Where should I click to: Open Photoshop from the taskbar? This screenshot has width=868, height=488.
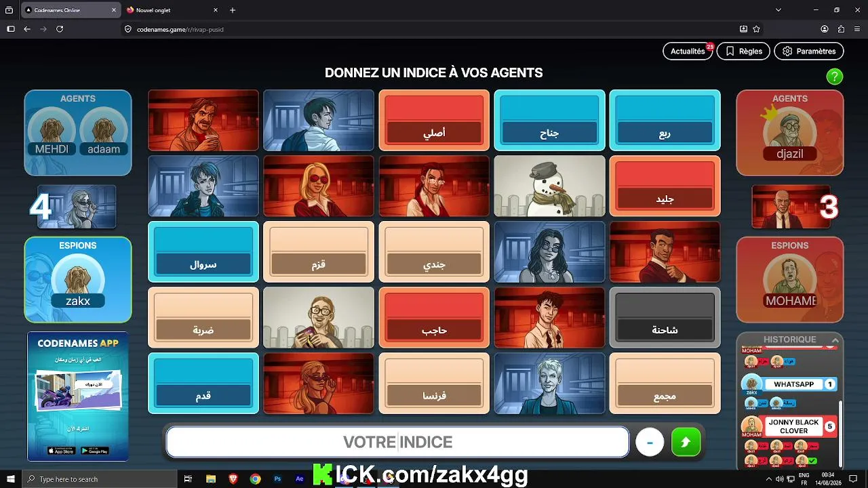point(277,479)
